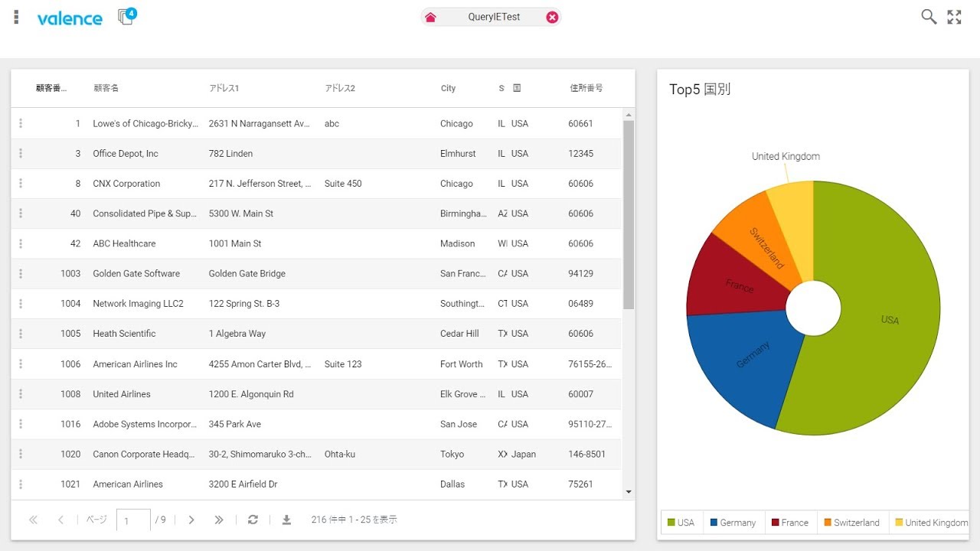Image resolution: width=980 pixels, height=551 pixels.
Task: Toggle fullscreen expand icon
Action: pyautogui.click(x=954, y=17)
